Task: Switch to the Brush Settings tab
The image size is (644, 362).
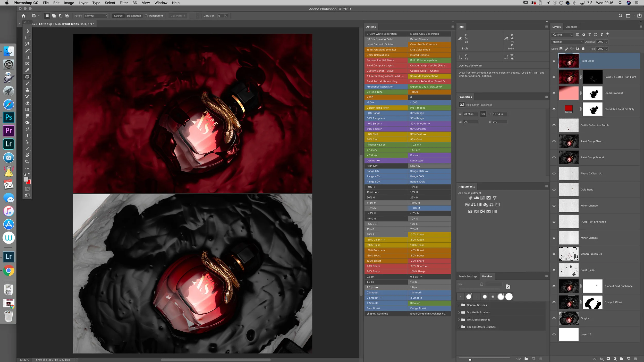Action: [468, 277]
